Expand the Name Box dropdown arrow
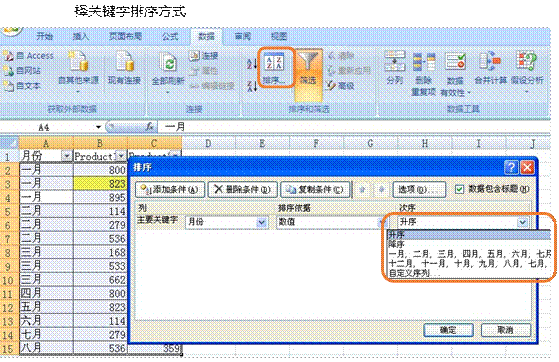The height and width of the screenshot is (362, 559). (x=98, y=127)
